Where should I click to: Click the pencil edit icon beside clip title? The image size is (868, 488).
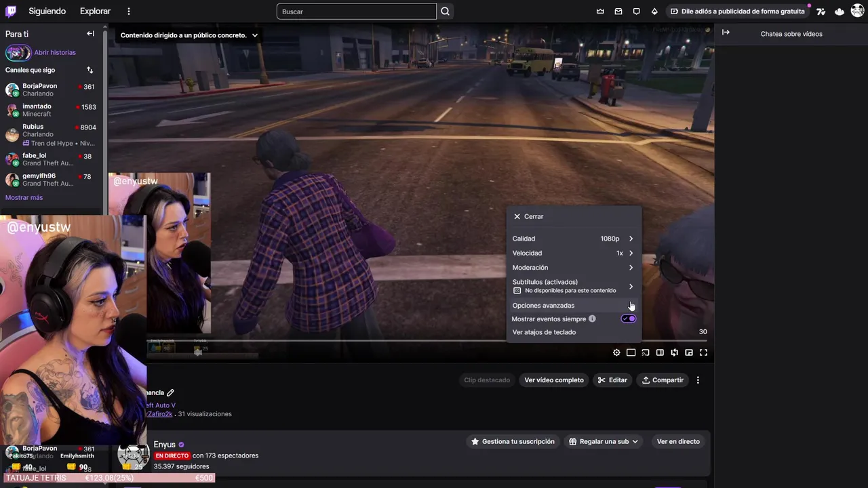tap(170, 392)
